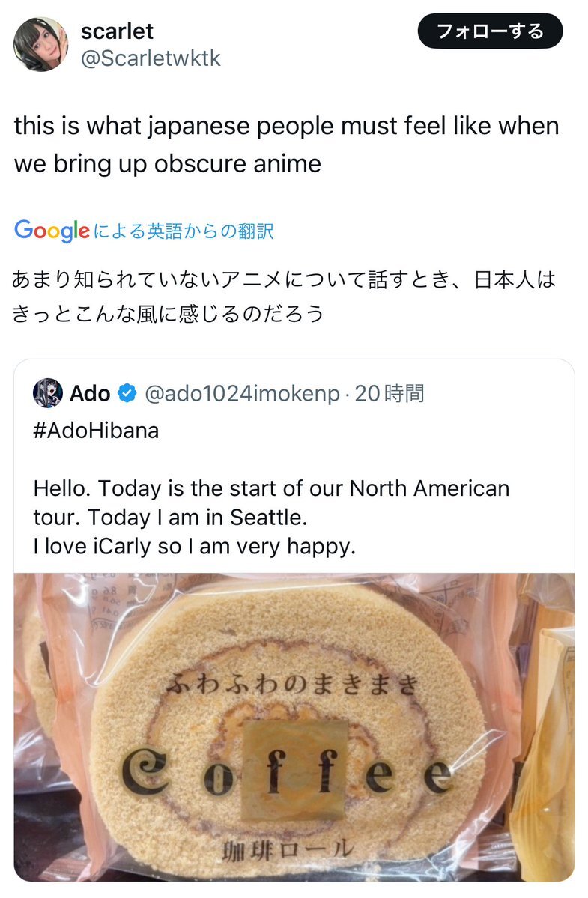This screenshot has height=898, width=588.
Task: Click the blue verified badge beside Ado
Action: (127, 393)
